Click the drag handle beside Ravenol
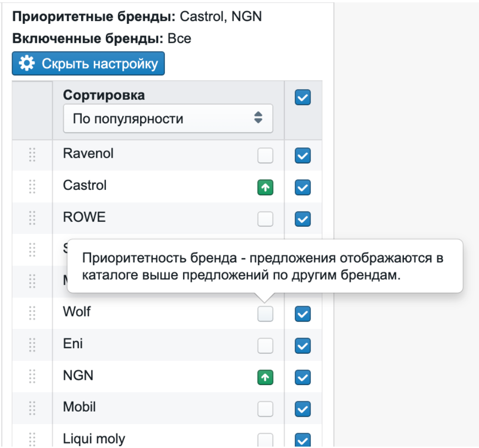The height and width of the screenshot is (448, 479). pos(32,154)
